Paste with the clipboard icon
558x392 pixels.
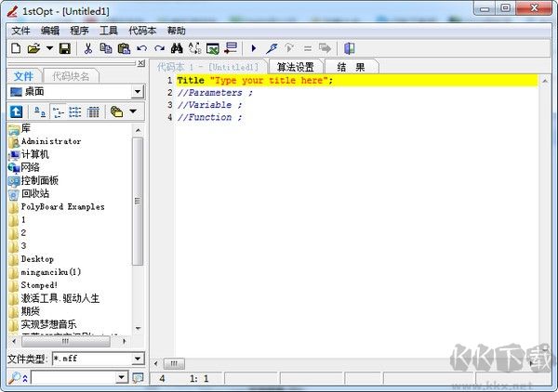point(124,48)
